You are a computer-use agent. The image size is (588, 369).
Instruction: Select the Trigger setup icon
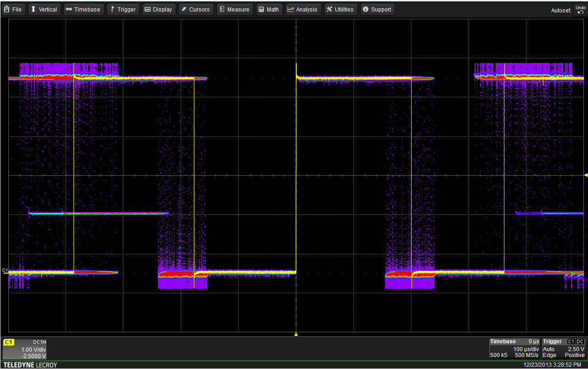[113, 9]
